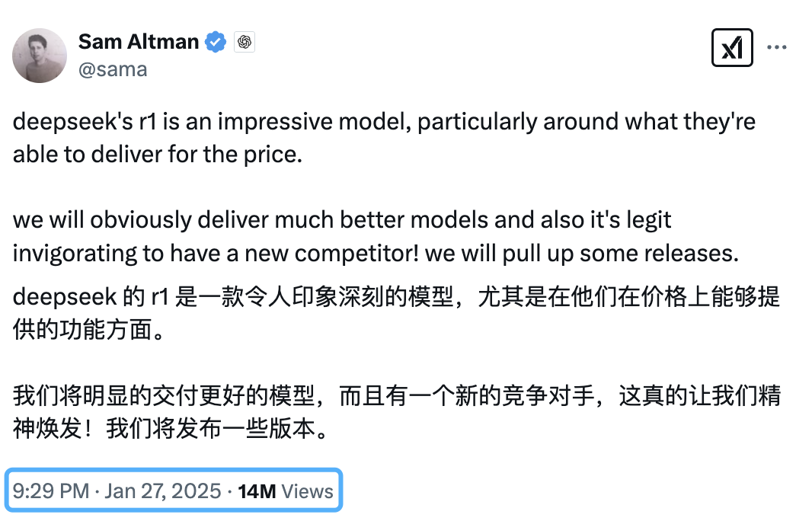The height and width of the screenshot is (521, 812).
Task: Click the word "deepseek's" starting the tweet
Action: tap(54, 123)
